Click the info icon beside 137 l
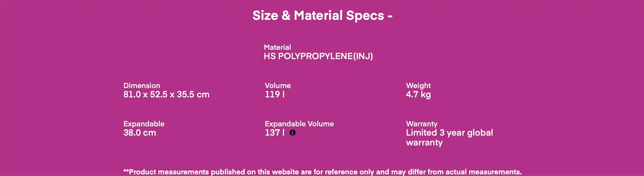The height and width of the screenshot is (176, 644). coord(292,132)
